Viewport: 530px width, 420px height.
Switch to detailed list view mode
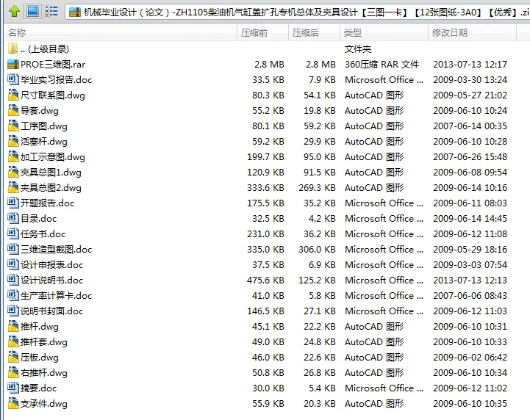pyautogui.click(x=51, y=12)
